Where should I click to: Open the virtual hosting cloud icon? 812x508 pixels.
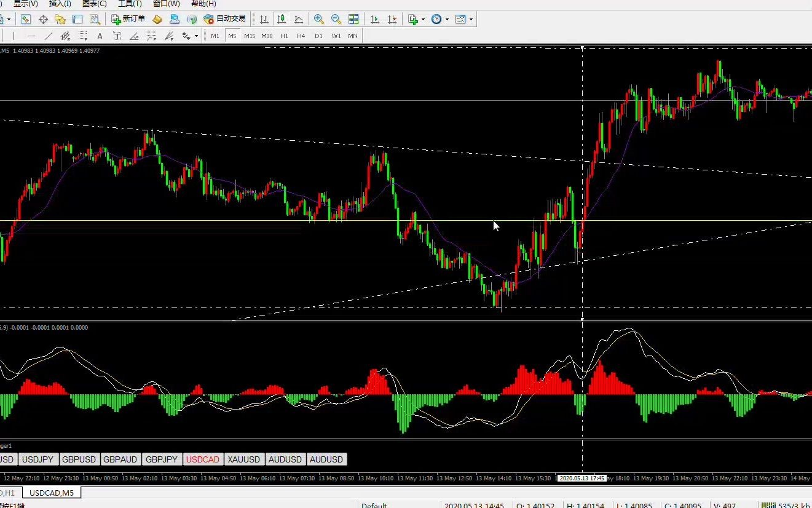click(x=175, y=19)
